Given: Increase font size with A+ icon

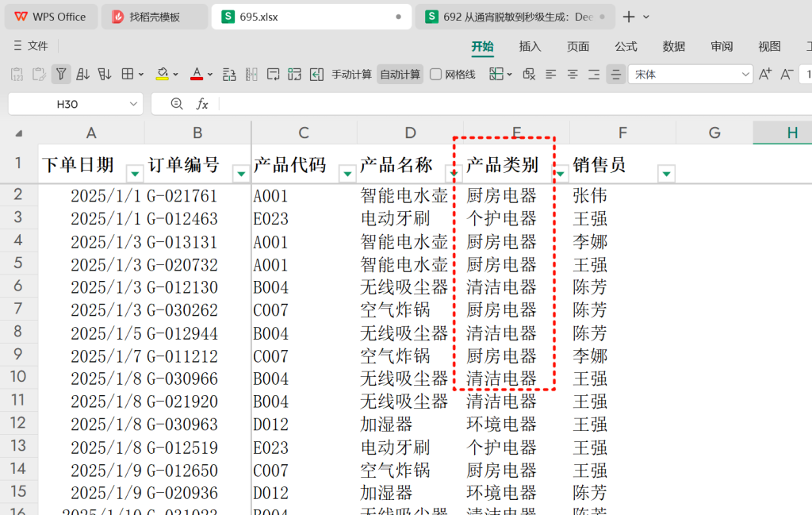Looking at the screenshot, I should pyautogui.click(x=765, y=75).
